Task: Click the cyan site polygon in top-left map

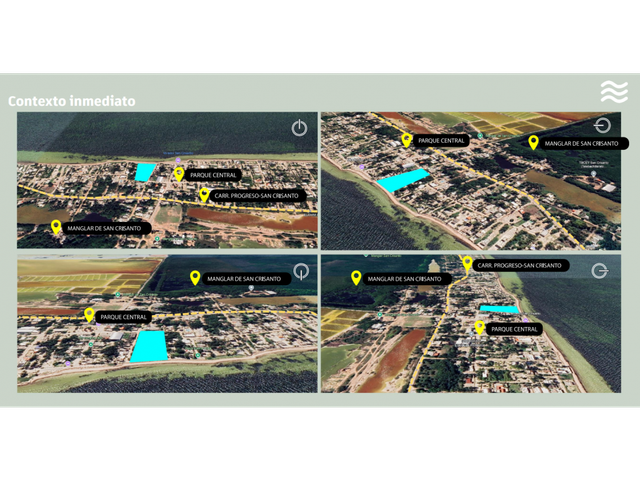Action: (x=144, y=172)
